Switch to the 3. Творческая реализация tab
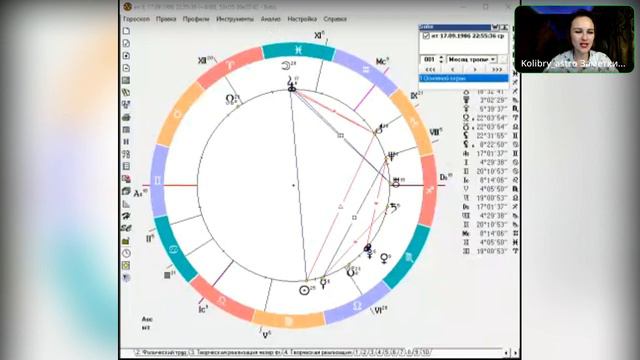 click(x=235, y=352)
